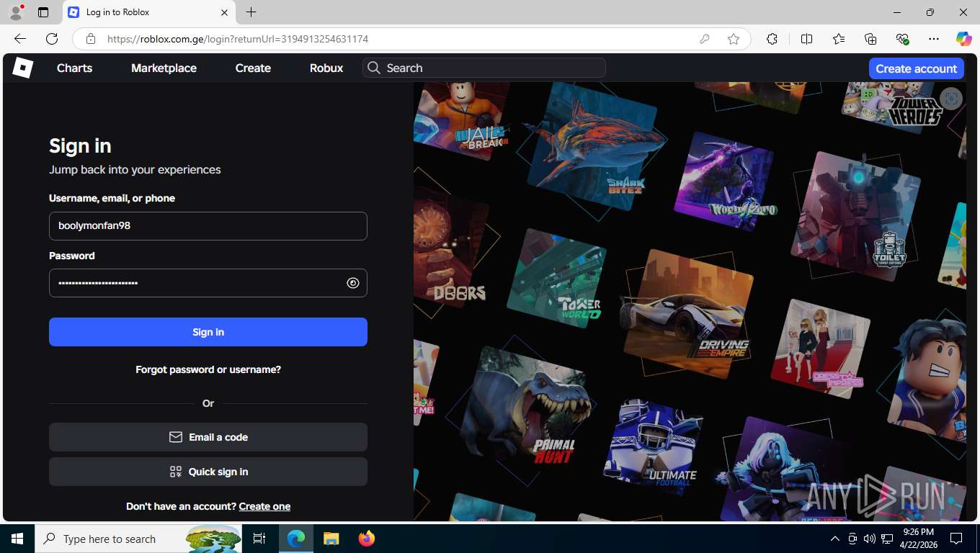
Task: Open the notification center icon
Action: [x=956, y=539]
